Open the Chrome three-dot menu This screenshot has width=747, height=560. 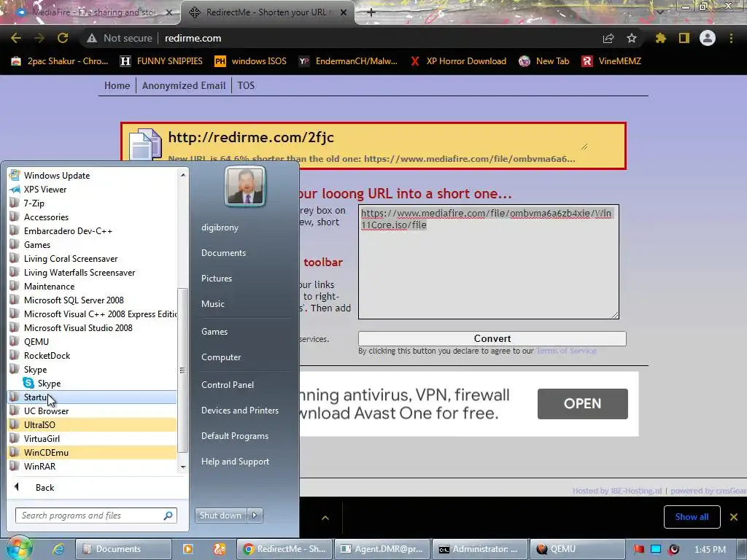tap(731, 38)
